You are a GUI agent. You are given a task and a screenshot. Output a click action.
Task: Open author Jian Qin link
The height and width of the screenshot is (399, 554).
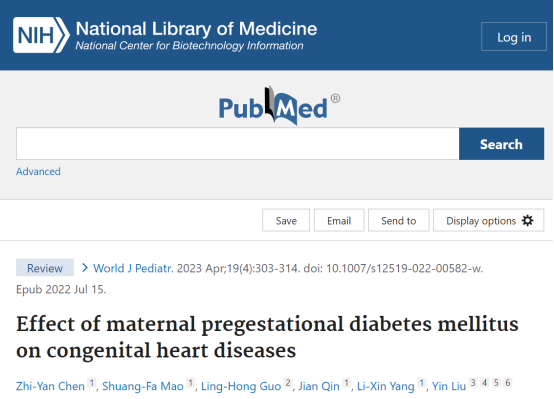point(319,386)
